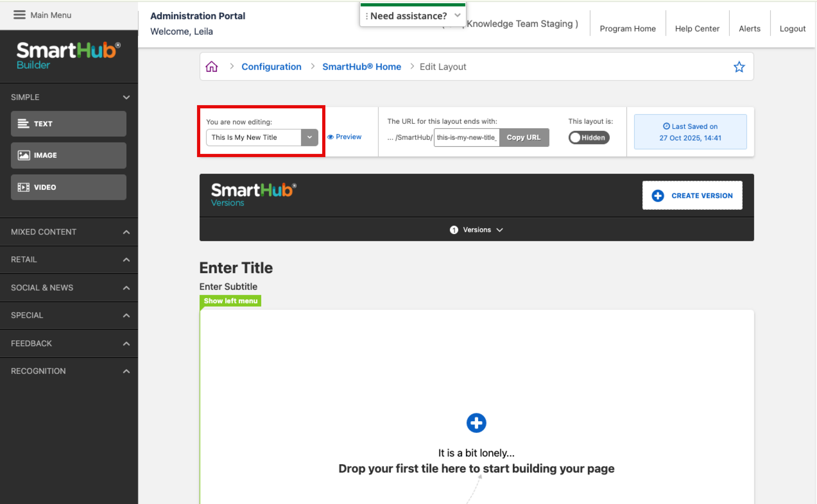Open Configuration breadcrumb link
817x504 pixels.
271,67
